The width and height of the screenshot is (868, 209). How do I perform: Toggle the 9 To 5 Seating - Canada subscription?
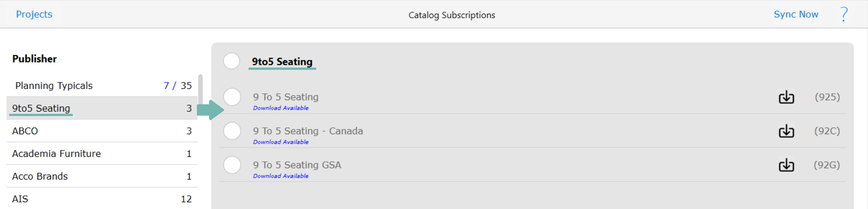pos(232,131)
